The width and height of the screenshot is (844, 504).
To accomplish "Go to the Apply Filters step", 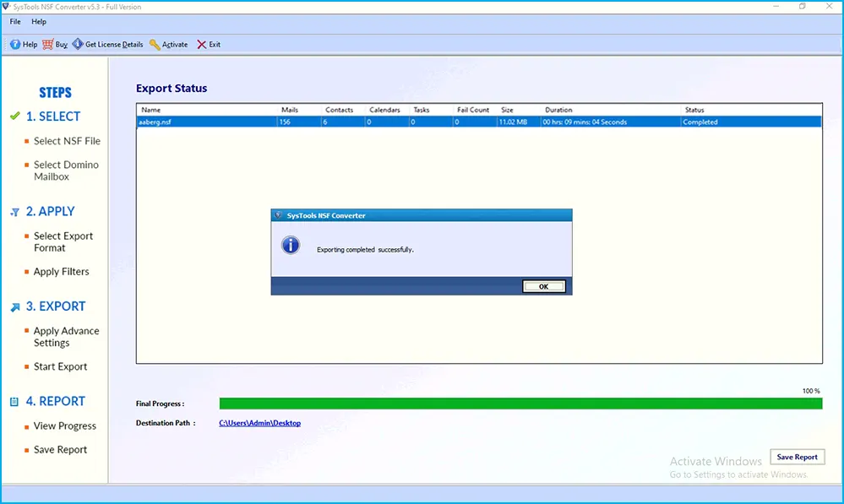I will point(61,272).
